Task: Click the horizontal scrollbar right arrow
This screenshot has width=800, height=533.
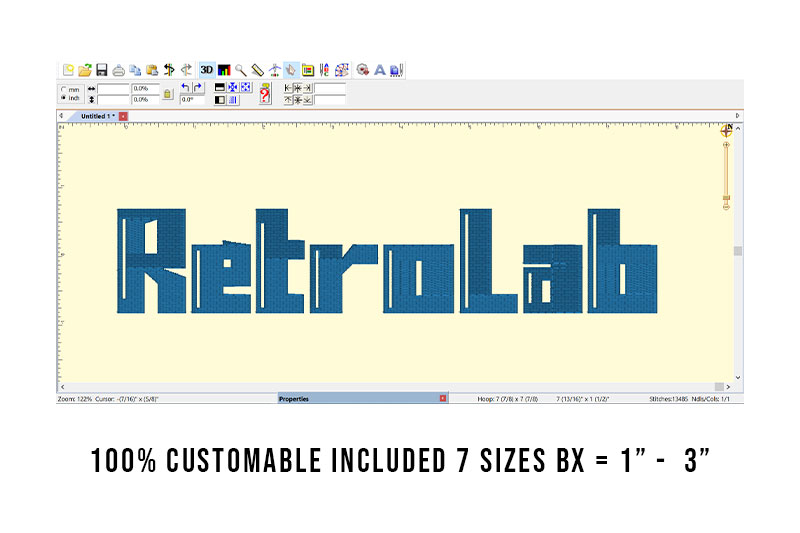Action: pyautogui.click(x=728, y=387)
